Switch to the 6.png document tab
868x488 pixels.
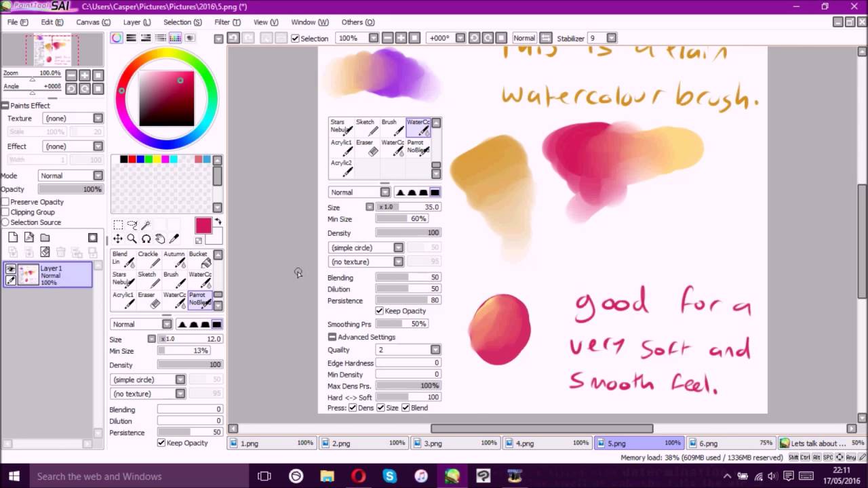coord(731,443)
